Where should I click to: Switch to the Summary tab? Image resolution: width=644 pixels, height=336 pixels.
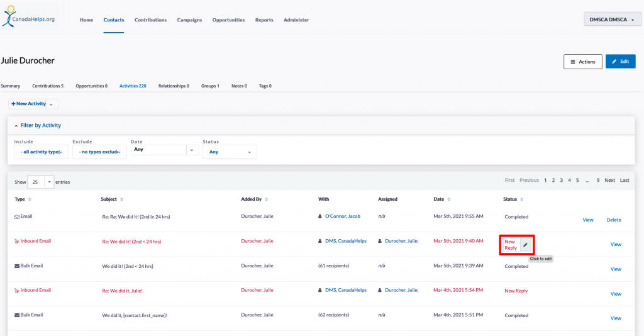coord(10,86)
